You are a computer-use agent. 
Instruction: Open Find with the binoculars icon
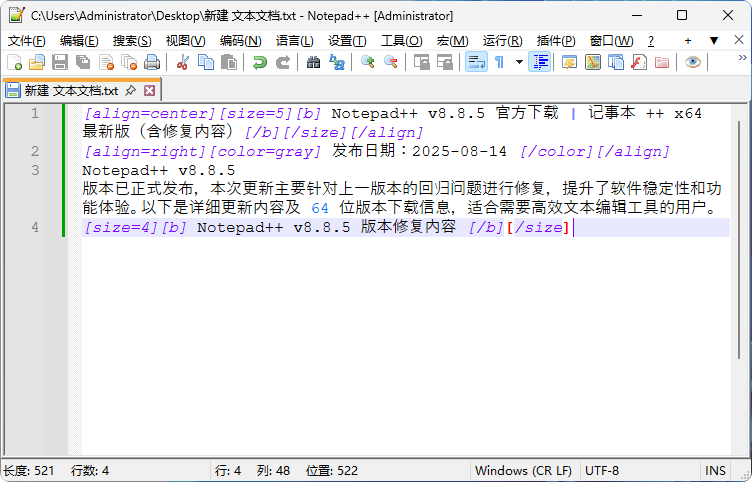(x=313, y=62)
